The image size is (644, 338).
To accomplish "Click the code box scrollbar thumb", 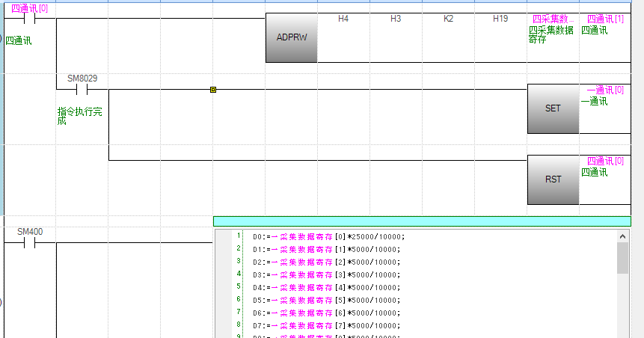I will pos(623,258).
